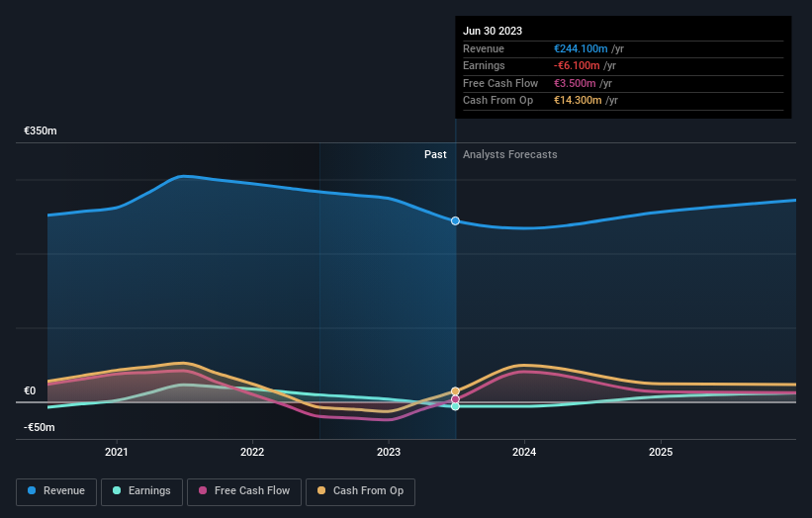Image resolution: width=812 pixels, height=518 pixels.
Task: Click the €350m y-axis label
Action: (41, 130)
